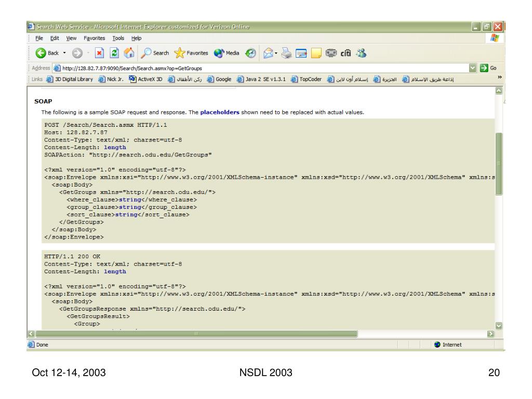Click the SOAP section heading

43,101
